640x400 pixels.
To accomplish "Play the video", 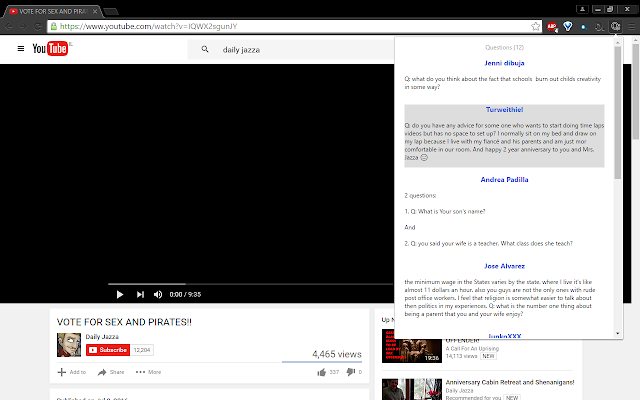I will point(120,294).
